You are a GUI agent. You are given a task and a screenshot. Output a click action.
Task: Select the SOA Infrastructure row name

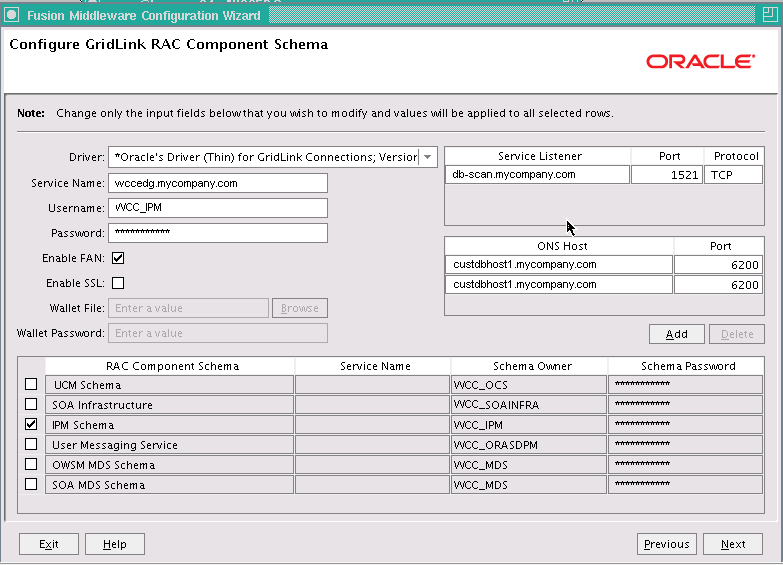[x=169, y=405]
